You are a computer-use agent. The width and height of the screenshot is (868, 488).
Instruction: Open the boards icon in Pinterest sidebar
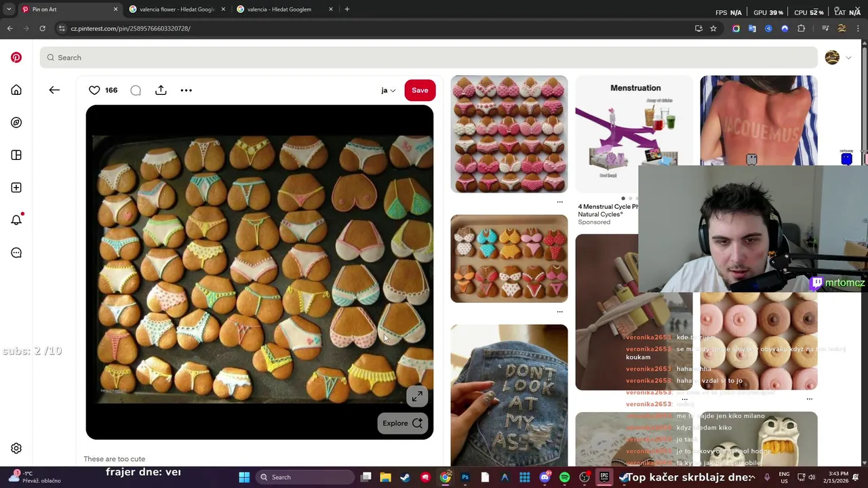coord(16,155)
